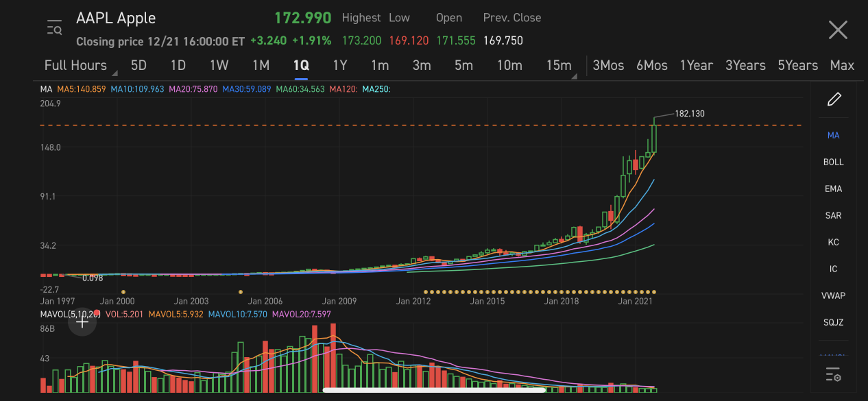Open the indicator settings icon at bottom right
The height and width of the screenshot is (401, 868).
[833, 374]
